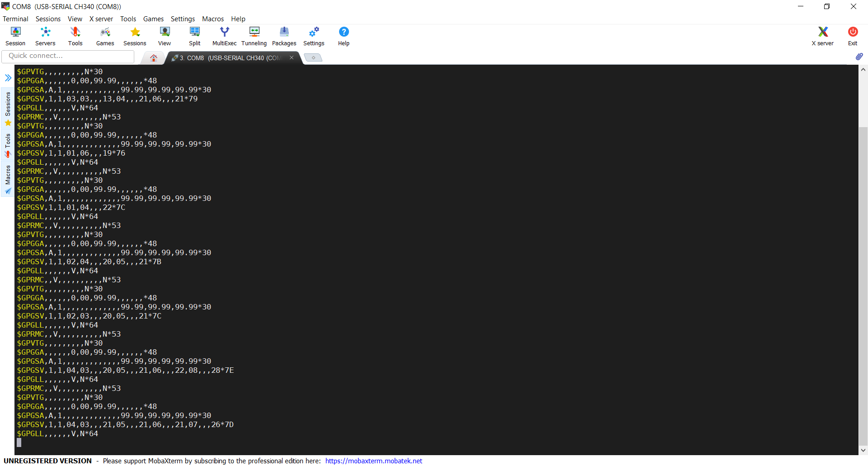Split the terminal view
The height and width of the screenshot is (466, 868).
[194, 36]
